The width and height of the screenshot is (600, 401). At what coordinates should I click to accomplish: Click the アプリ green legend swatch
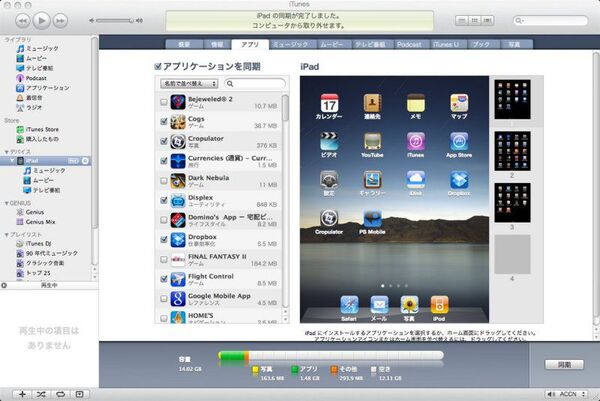[x=295, y=369]
